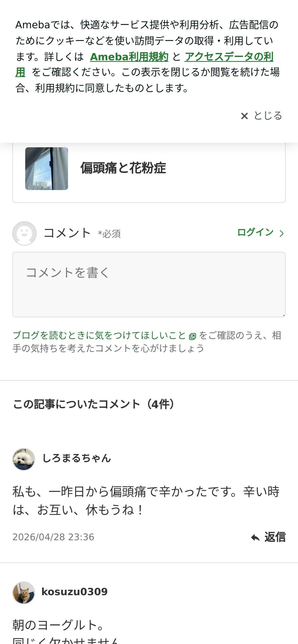The height and width of the screenshot is (644, 298).
Task: Open the 偏頭痛と花粉症 article title
Action: pyautogui.click(x=123, y=168)
